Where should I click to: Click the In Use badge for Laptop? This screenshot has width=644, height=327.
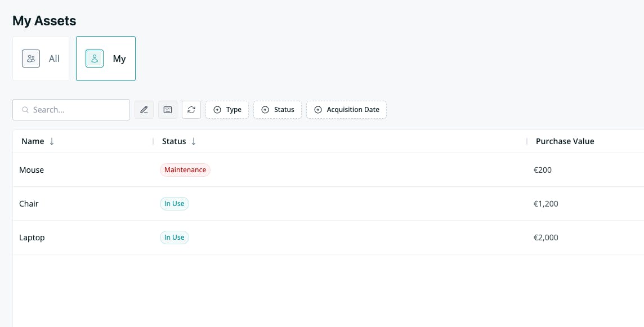pos(174,237)
